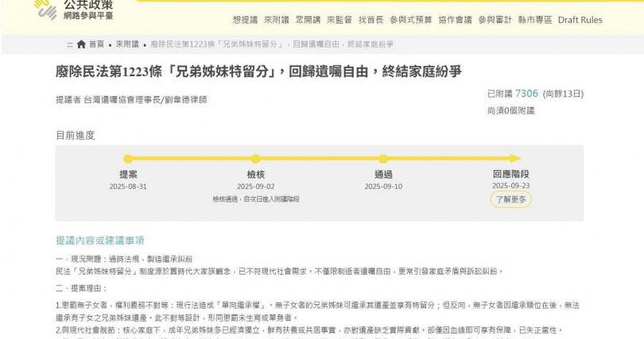Viewport: 644px width, 339px height.
Task: Open the 縣市專區 section
Action: [x=534, y=20]
